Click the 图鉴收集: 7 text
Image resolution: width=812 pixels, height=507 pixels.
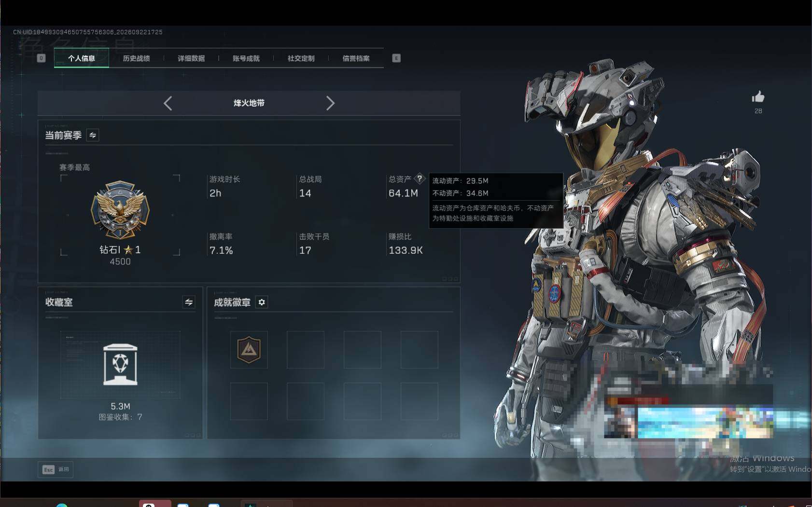(x=120, y=417)
